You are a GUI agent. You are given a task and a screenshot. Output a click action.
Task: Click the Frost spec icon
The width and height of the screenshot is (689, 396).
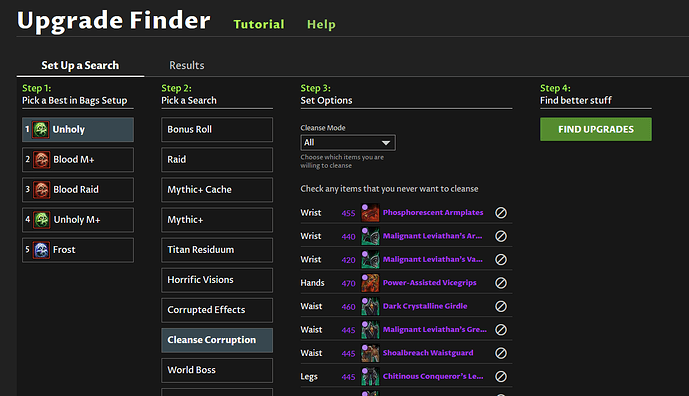point(41,250)
